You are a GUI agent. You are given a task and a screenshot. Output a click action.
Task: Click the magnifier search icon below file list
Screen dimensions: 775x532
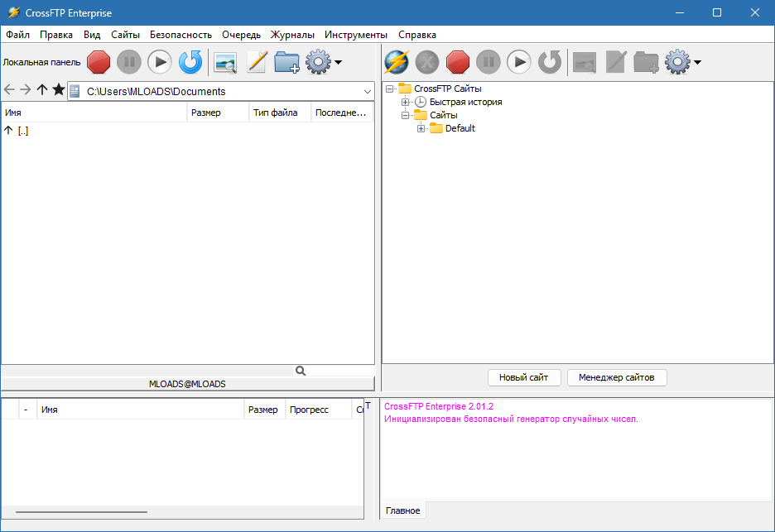coord(301,371)
